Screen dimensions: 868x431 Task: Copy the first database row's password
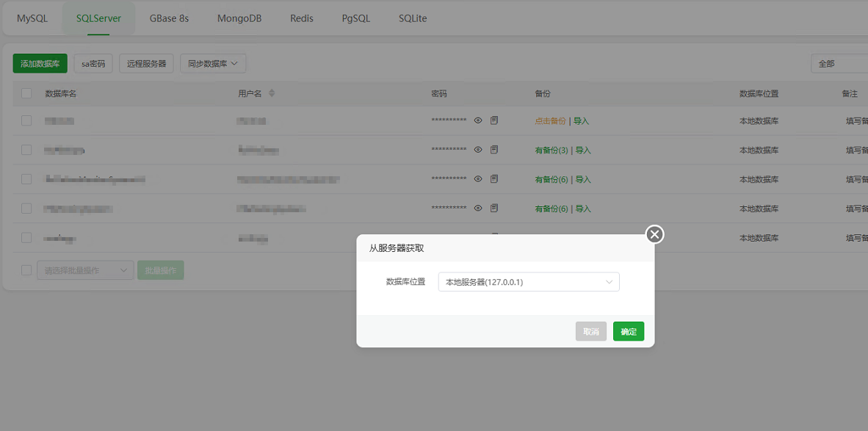493,120
